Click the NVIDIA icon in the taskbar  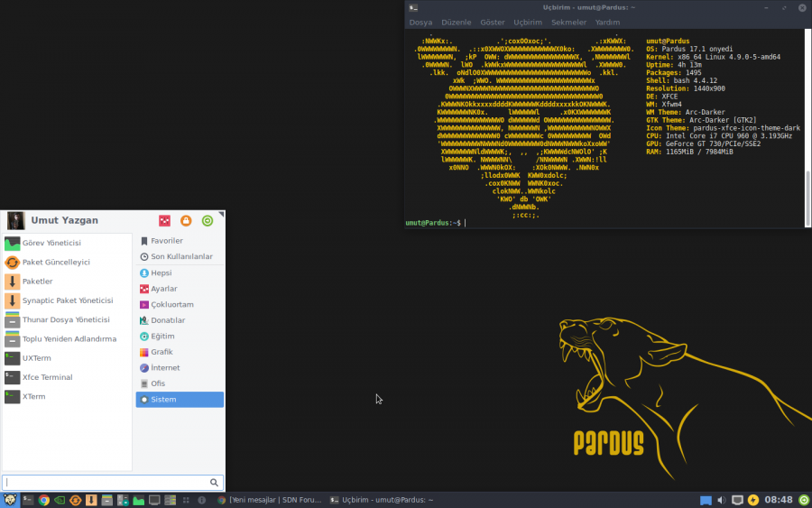pos(60,500)
